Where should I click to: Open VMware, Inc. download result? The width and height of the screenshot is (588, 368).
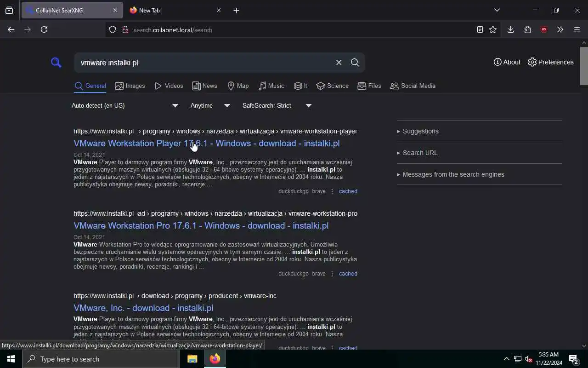[143, 308]
